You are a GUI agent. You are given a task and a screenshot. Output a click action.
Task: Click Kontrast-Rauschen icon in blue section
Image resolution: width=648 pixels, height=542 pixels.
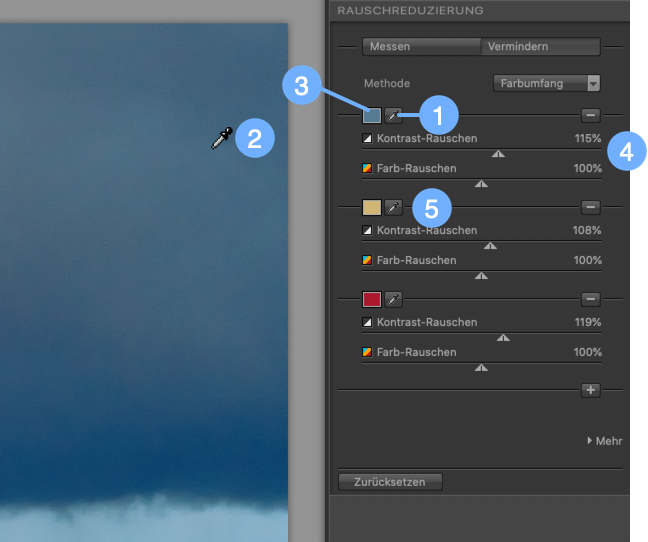tap(367, 138)
